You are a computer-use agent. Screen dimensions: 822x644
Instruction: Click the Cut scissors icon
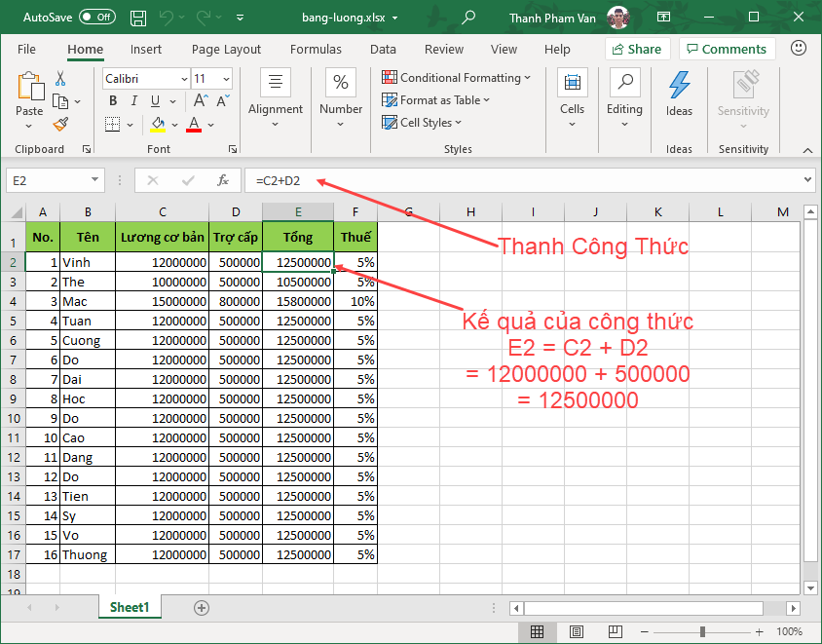[x=60, y=79]
